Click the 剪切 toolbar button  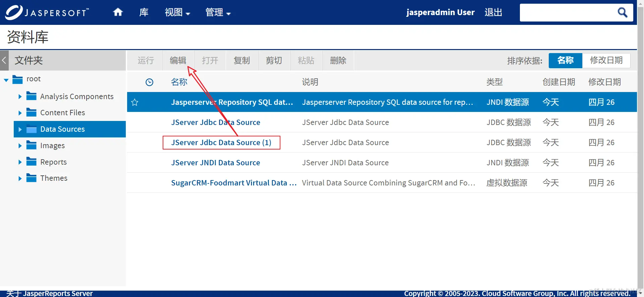(x=274, y=60)
